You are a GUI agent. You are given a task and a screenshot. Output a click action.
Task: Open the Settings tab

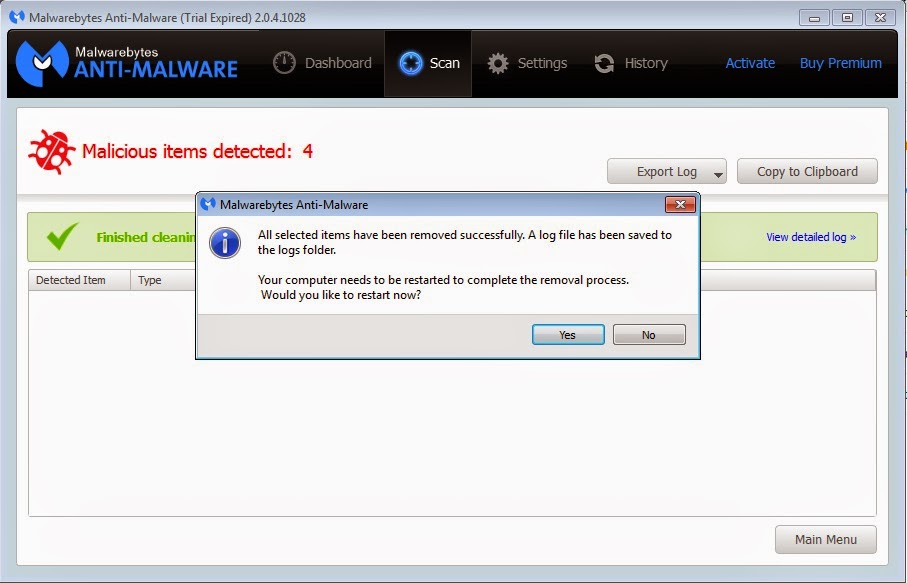pos(527,63)
